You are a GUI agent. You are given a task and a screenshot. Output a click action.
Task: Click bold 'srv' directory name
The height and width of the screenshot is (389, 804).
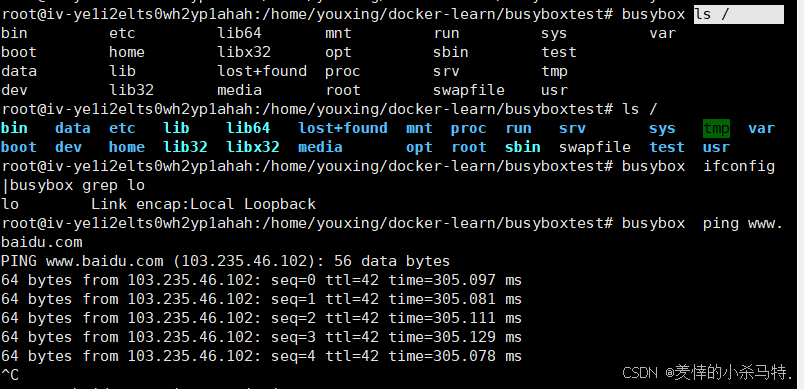572,128
